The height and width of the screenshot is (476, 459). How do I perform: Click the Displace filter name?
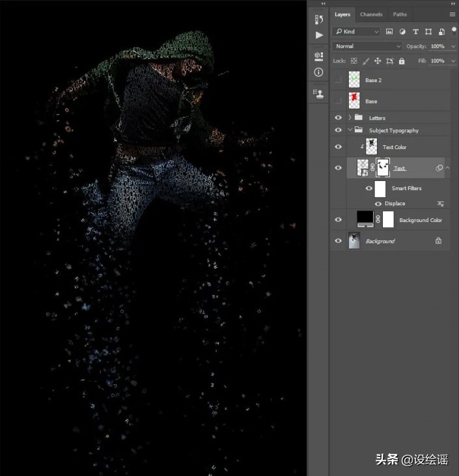(x=395, y=203)
